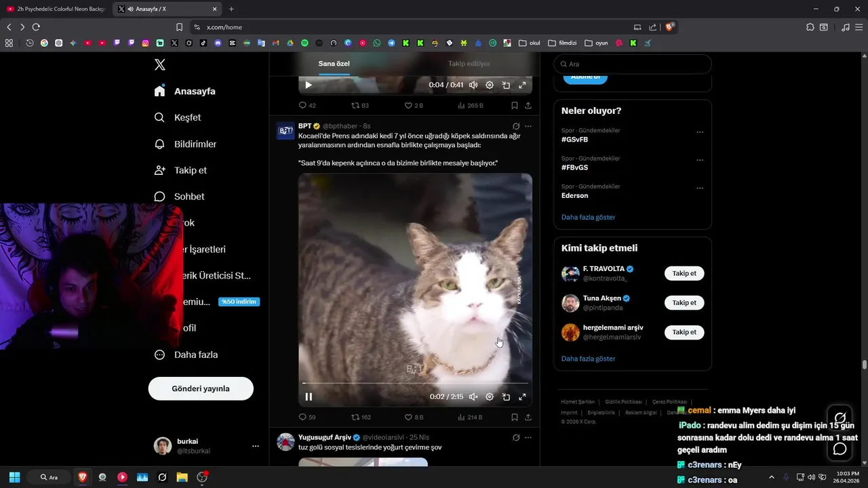Switch to Takip ediliyor tab
The height and width of the screenshot is (488, 868).
coord(469,64)
